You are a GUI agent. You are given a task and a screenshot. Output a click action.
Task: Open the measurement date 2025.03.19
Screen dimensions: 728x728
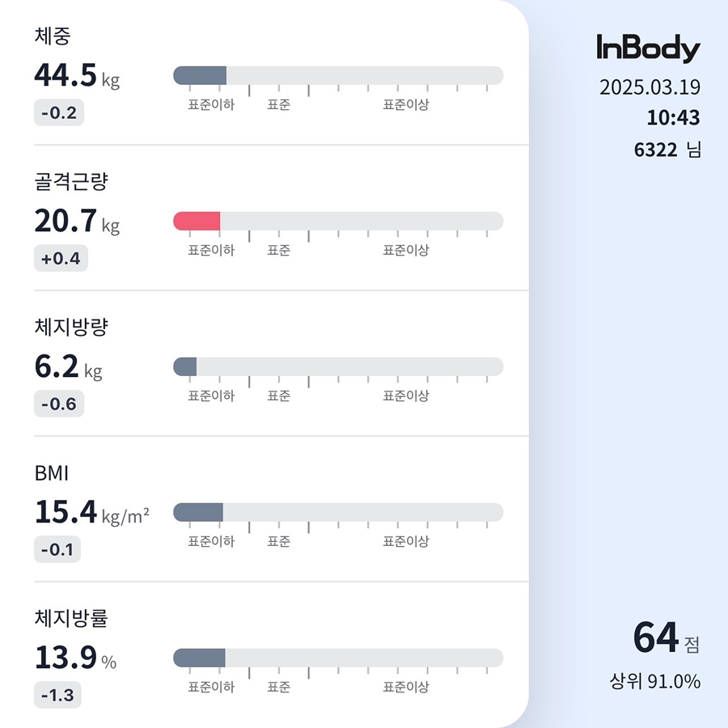click(x=650, y=87)
